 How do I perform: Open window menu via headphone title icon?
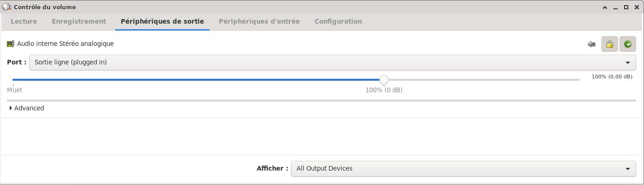pyautogui.click(x=6, y=7)
